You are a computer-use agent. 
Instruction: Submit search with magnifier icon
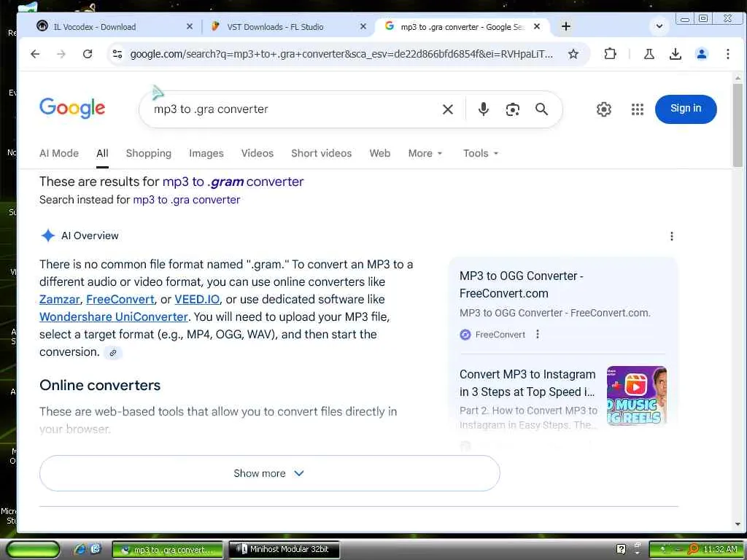click(541, 109)
